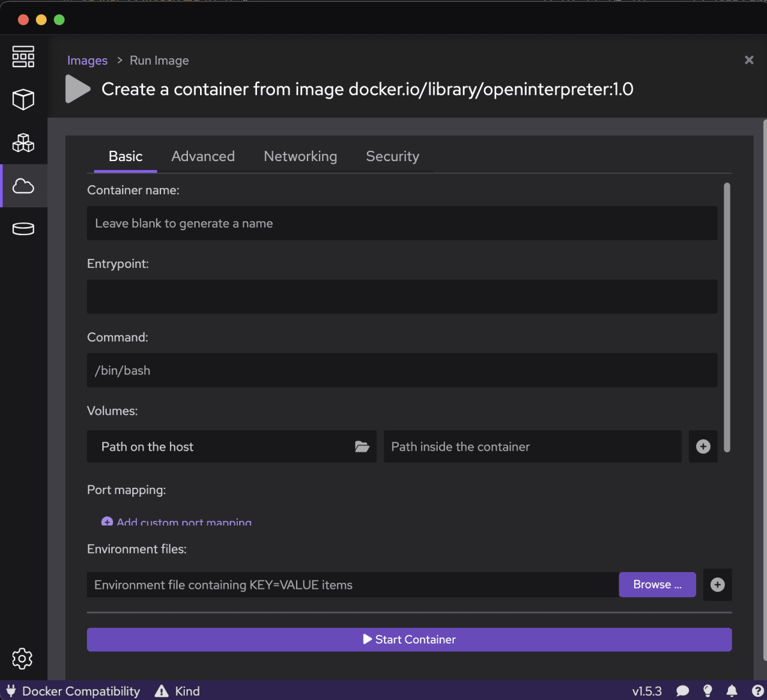Screen dimensions: 767x700
Task: Switch to the Basic tab
Action: [x=125, y=157]
